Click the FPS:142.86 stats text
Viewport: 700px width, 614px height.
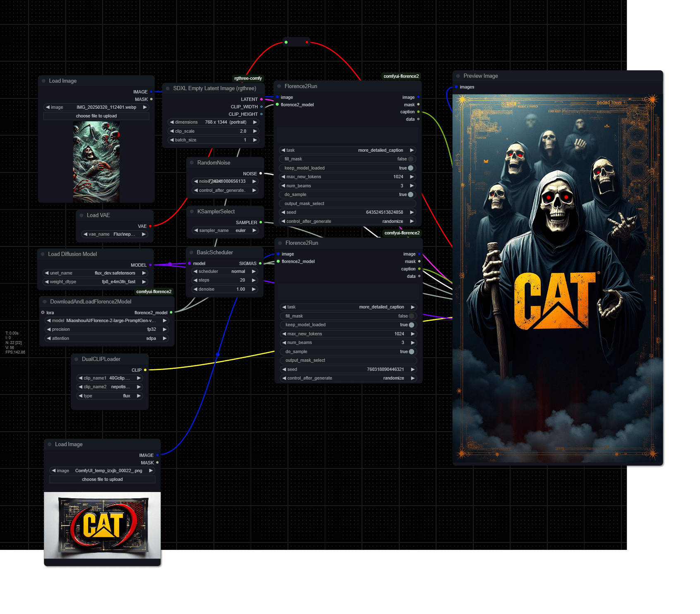pyautogui.click(x=15, y=353)
